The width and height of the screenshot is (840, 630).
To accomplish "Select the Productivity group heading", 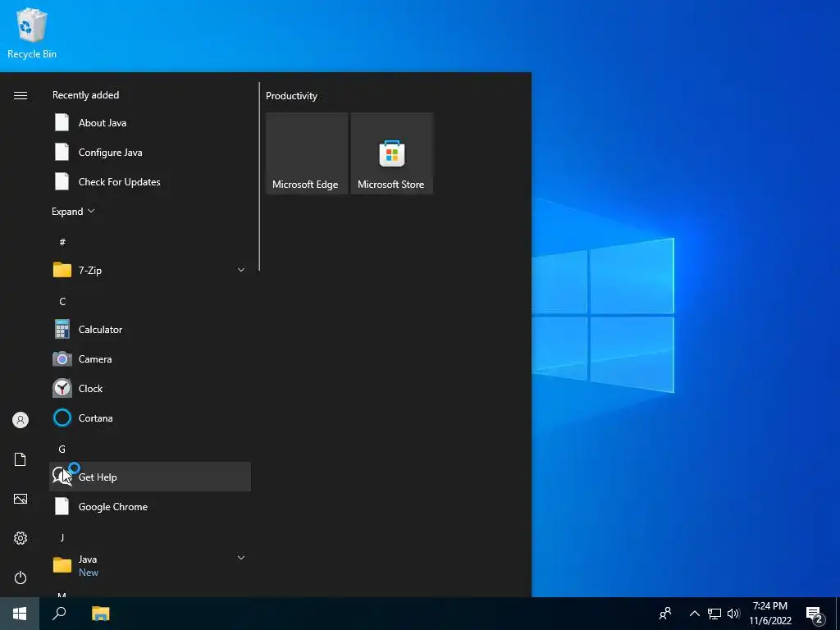I will coord(291,96).
